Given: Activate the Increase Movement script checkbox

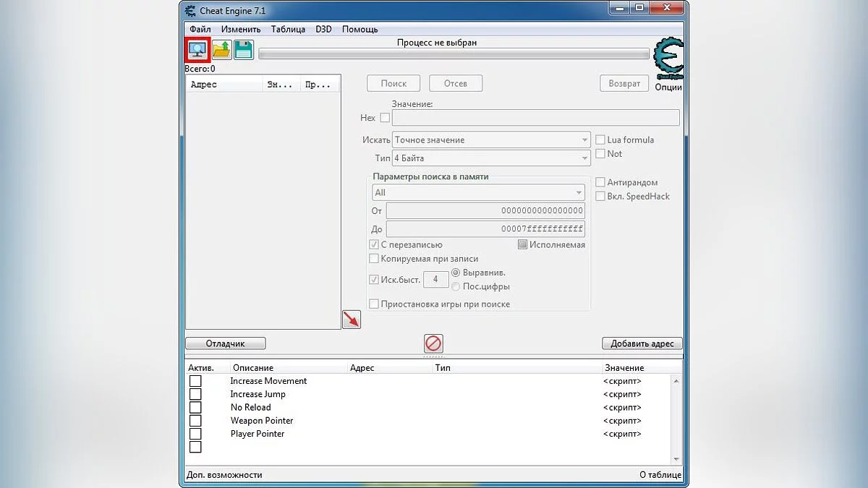Looking at the screenshot, I should click(x=195, y=381).
